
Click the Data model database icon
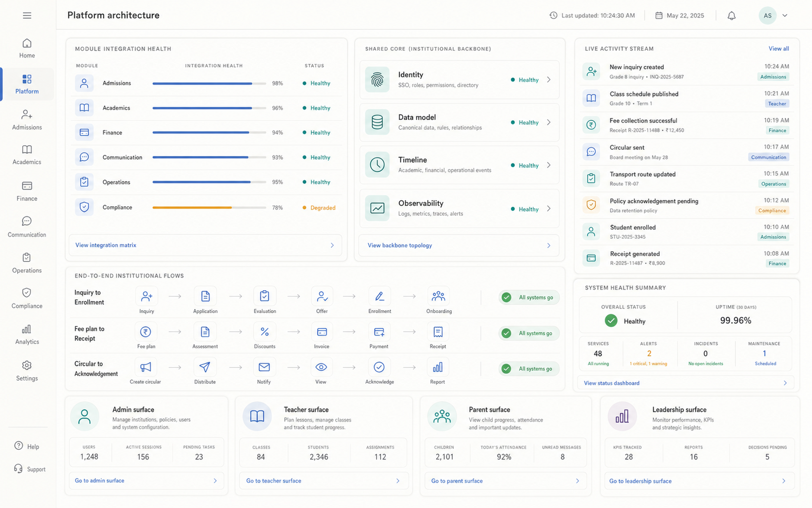coord(377,122)
